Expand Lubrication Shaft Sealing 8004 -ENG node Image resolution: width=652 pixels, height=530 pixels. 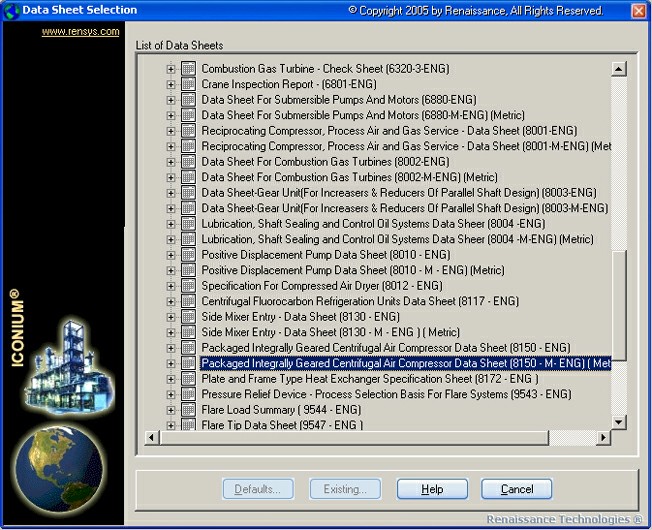tap(170, 224)
